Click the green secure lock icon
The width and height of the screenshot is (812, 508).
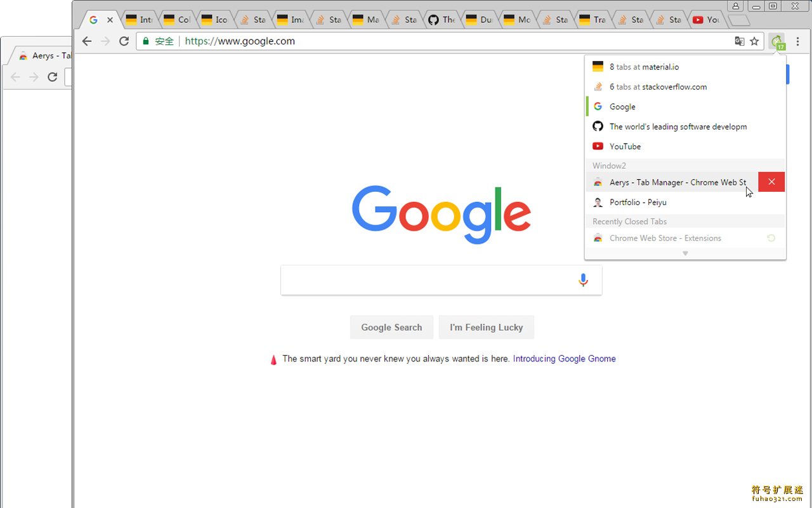(x=146, y=41)
